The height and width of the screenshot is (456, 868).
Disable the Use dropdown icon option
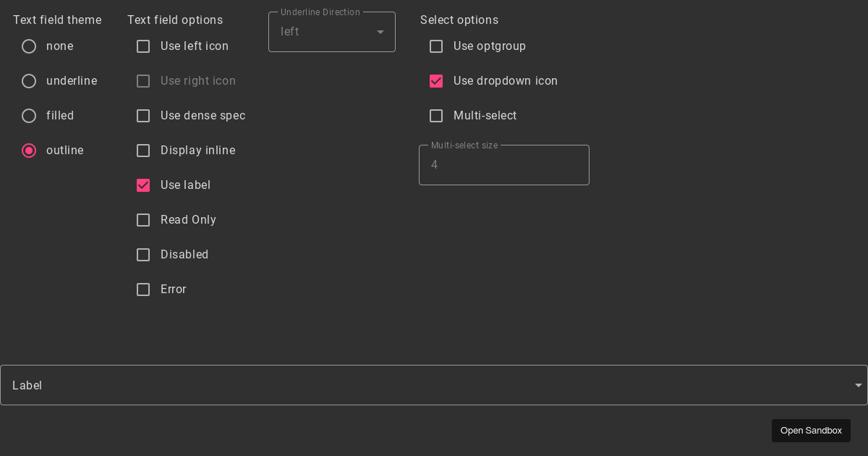click(x=436, y=81)
